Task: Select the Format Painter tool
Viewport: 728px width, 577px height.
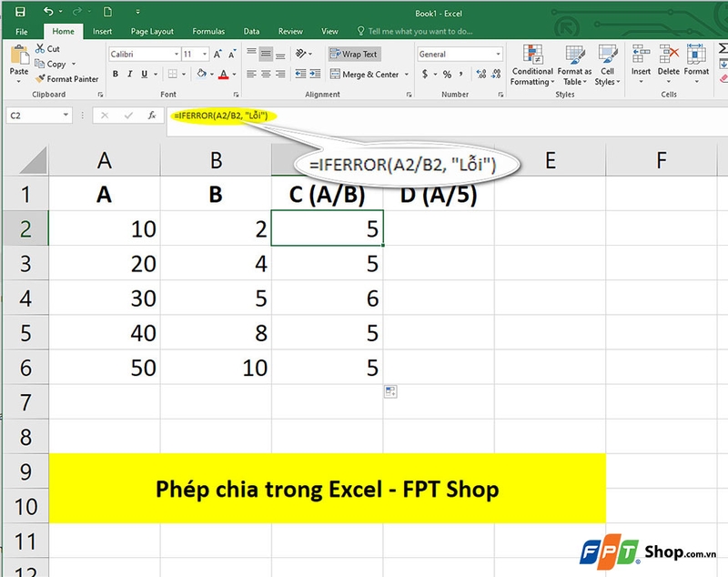Action: (66, 80)
